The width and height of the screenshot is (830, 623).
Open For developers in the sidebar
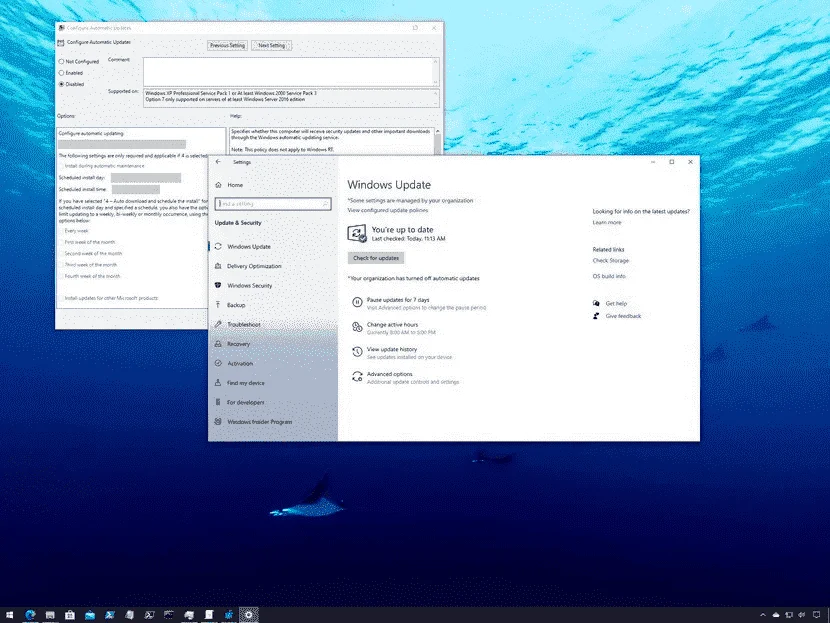click(239, 402)
